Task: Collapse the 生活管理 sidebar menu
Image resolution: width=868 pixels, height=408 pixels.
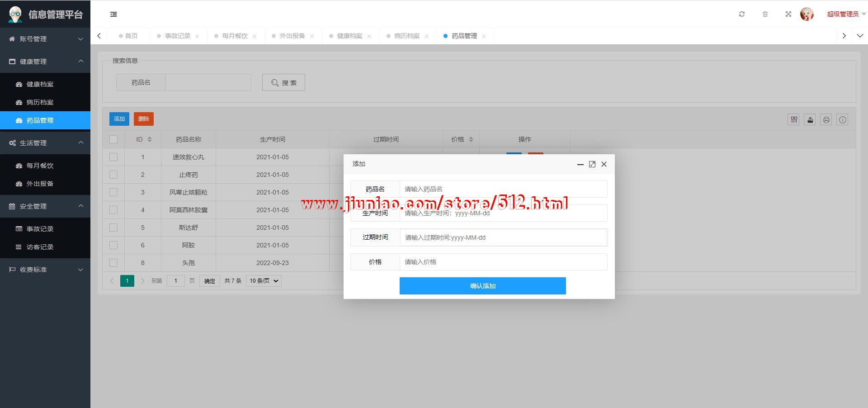Action: point(45,143)
